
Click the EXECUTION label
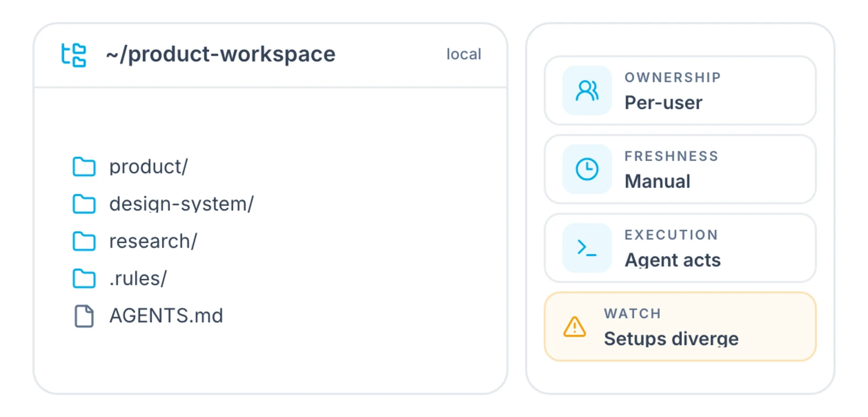[x=672, y=235]
